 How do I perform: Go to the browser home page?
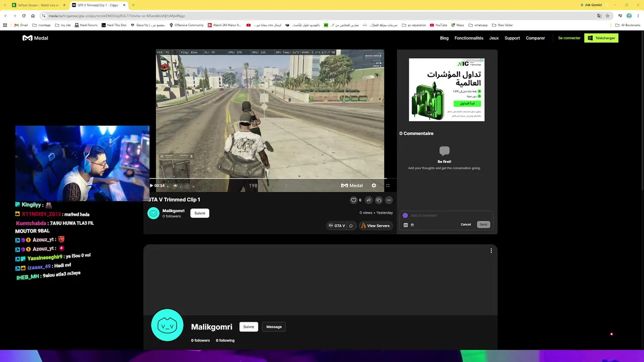point(33,16)
